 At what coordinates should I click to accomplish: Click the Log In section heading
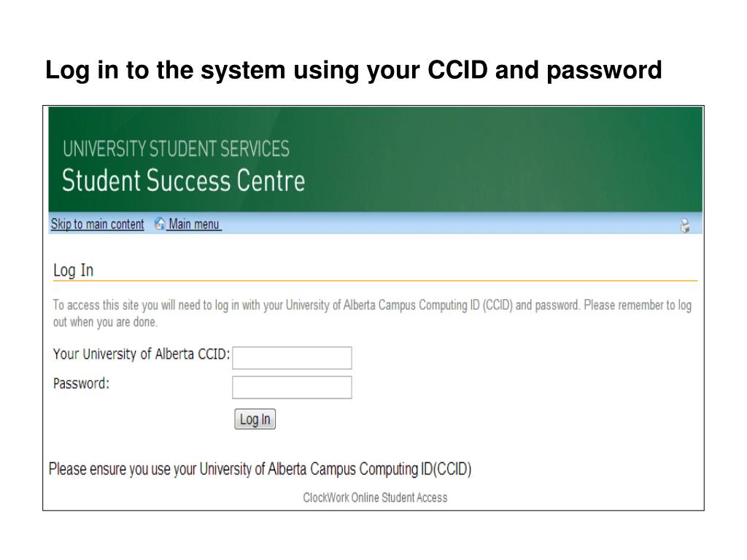click(73, 271)
